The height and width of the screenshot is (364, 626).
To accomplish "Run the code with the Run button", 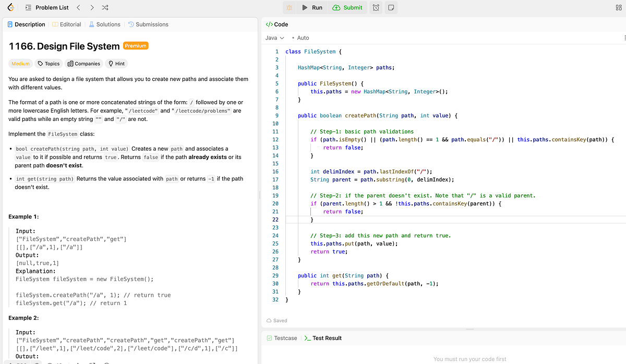I will (x=311, y=7).
